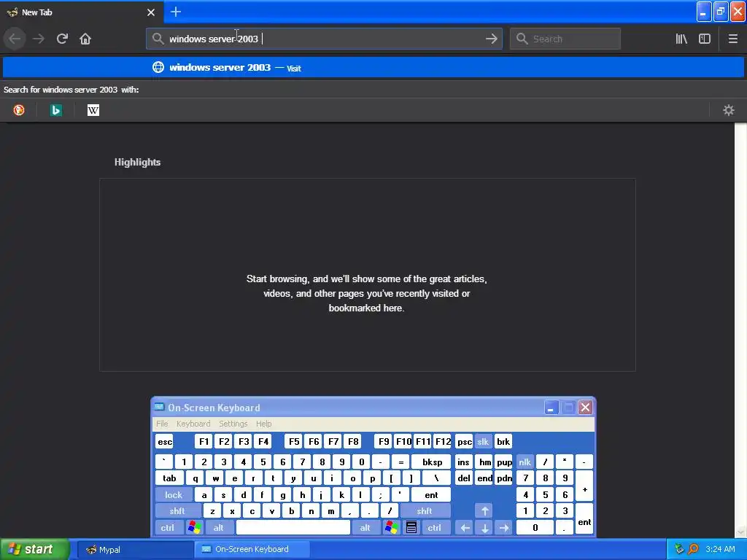Image resolution: width=747 pixels, height=560 pixels.
Task: Minimize the On-Screen Keyboard window
Action: click(x=551, y=408)
